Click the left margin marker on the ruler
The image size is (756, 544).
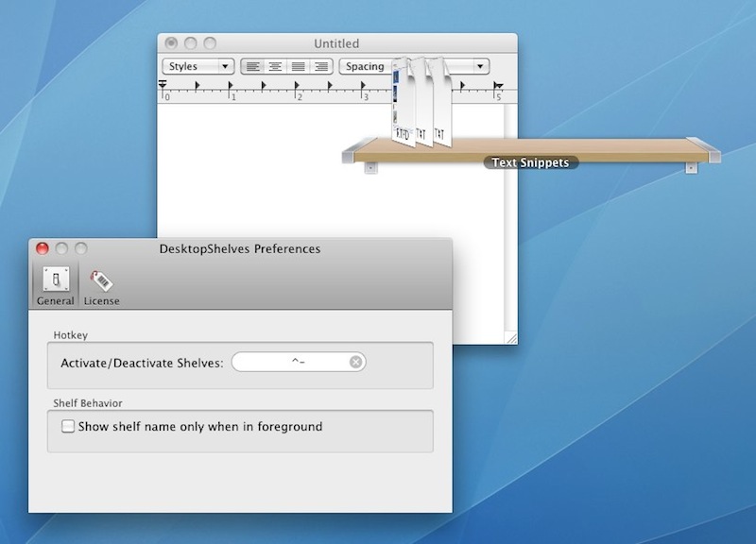point(163,87)
